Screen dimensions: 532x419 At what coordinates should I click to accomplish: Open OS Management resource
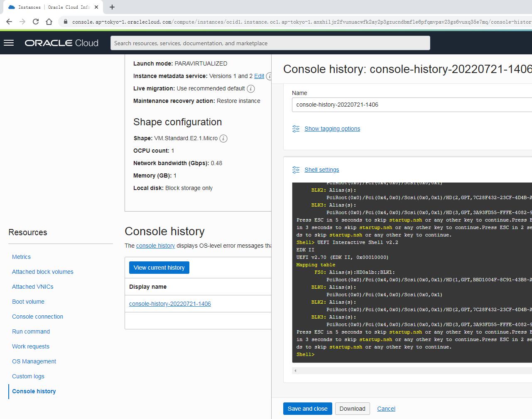(x=34, y=361)
